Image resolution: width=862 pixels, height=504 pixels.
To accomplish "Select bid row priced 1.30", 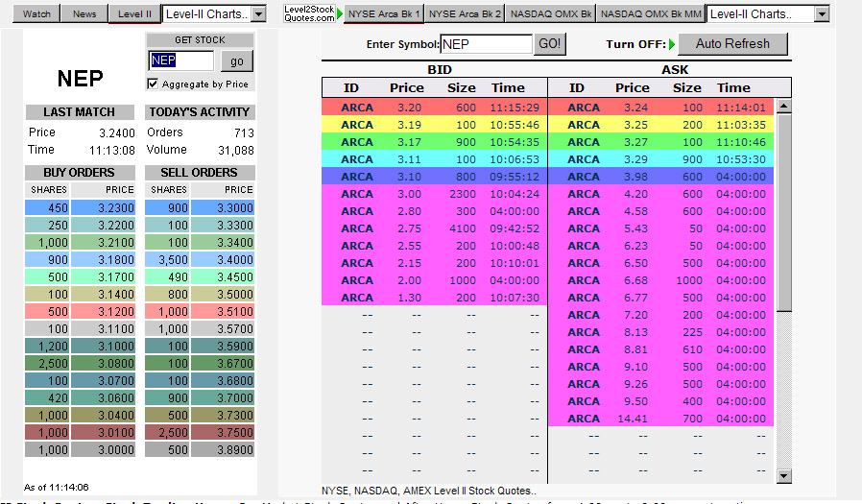I will pos(434,298).
